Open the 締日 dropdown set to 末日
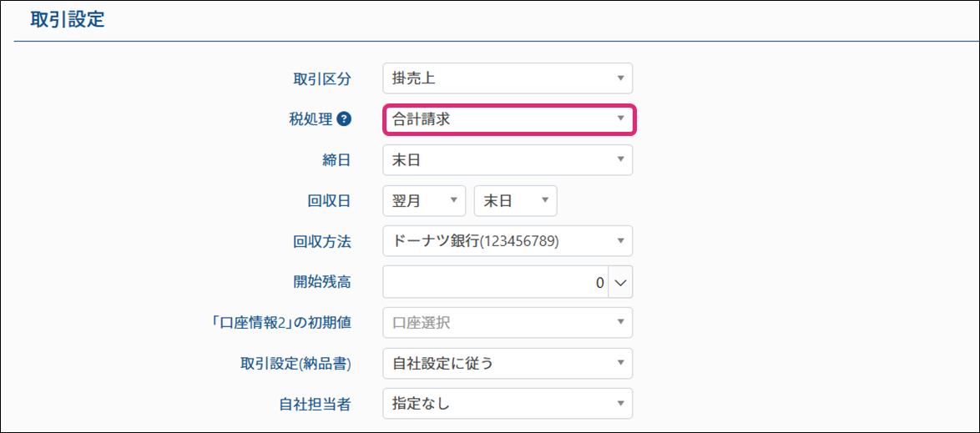This screenshot has width=980, height=433. pyautogui.click(x=508, y=160)
